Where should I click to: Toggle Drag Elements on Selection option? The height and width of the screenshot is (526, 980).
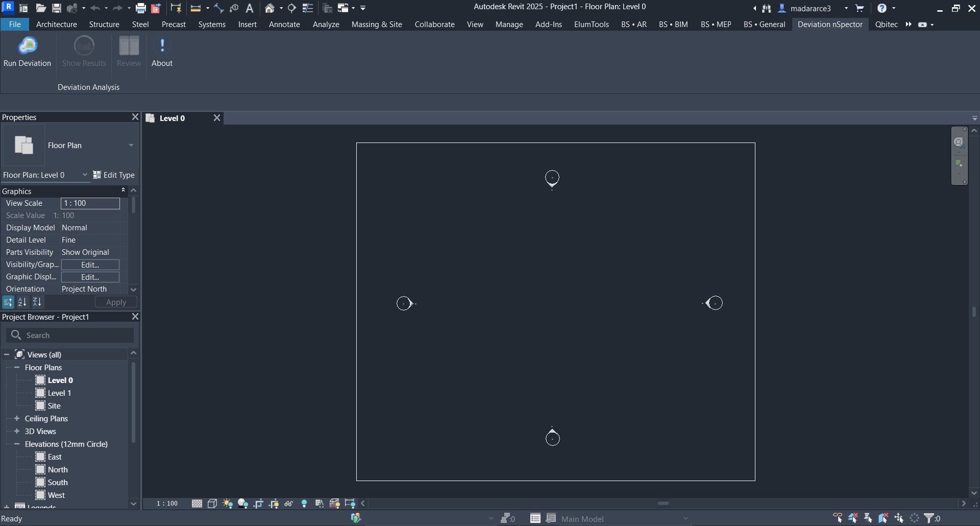[x=899, y=518]
